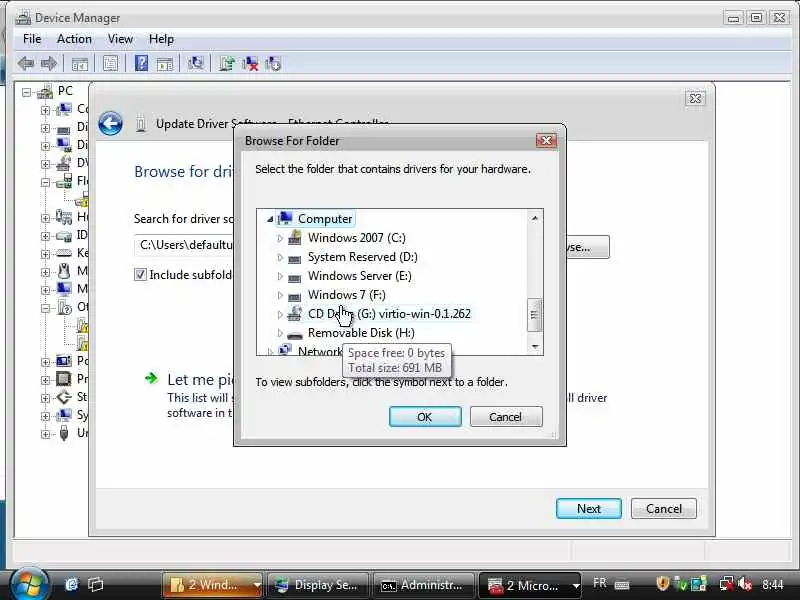Click Next in Update Driver wizard
The width and height of the screenshot is (800, 600).
tap(589, 509)
